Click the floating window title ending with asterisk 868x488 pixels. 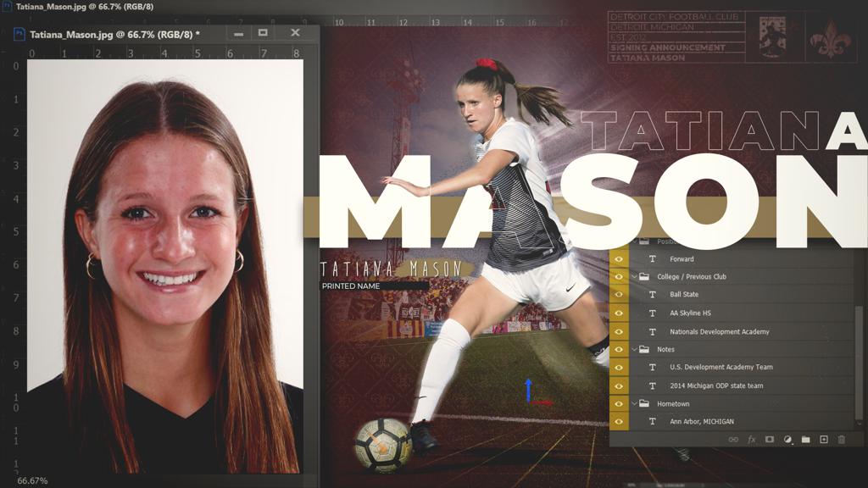coord(115,34)
